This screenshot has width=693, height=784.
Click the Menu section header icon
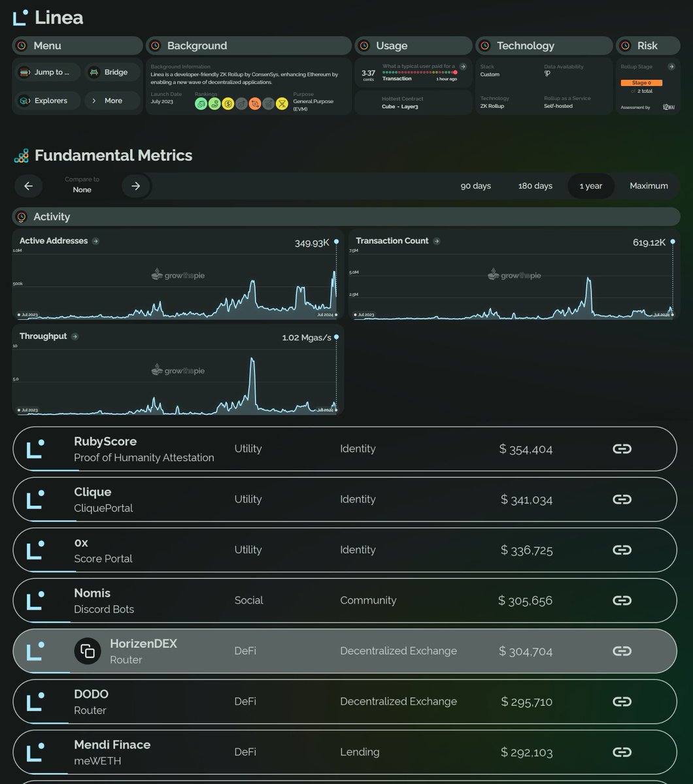point(22,46)
